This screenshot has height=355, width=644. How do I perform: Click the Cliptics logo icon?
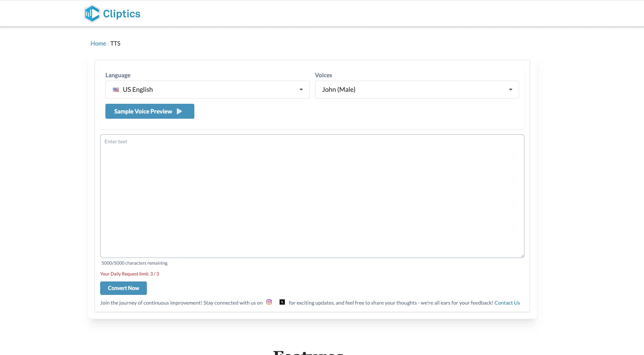(92, 14)
